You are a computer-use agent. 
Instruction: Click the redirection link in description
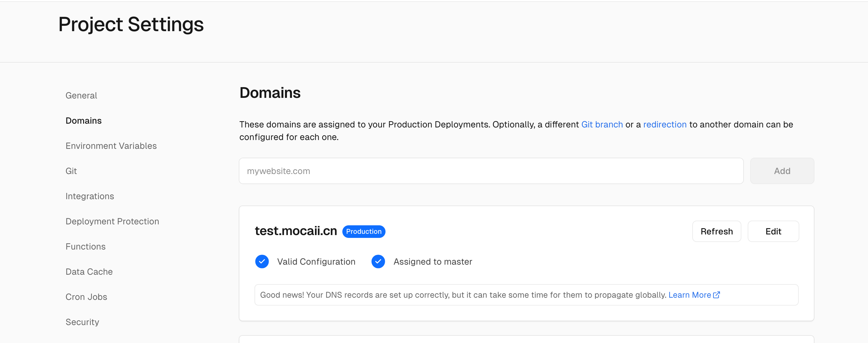click(664, 124)
